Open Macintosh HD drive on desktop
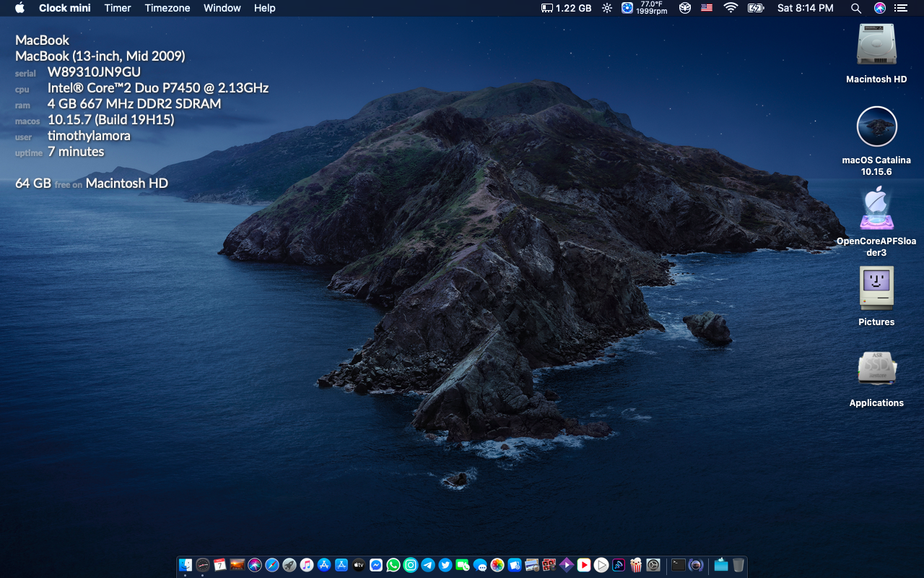The image size is (924, 578). (x=876, y=45)
